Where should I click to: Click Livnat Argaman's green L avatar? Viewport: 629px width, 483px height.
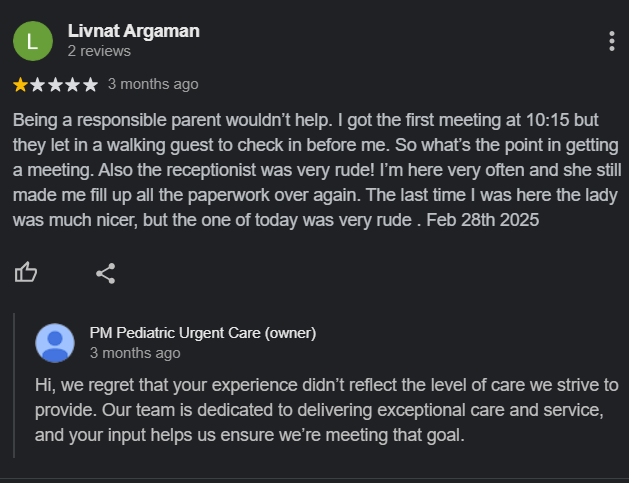click(33, 41)
